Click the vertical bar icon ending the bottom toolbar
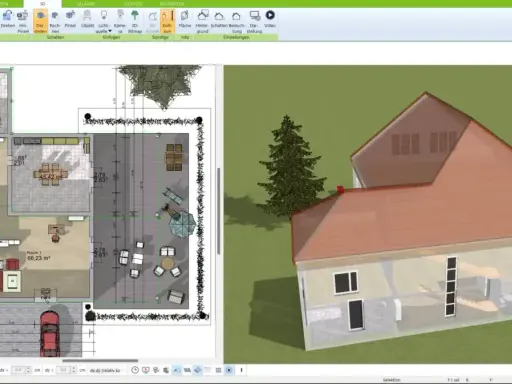This screenshot has height=384, width=512. [x=241, y=370]
